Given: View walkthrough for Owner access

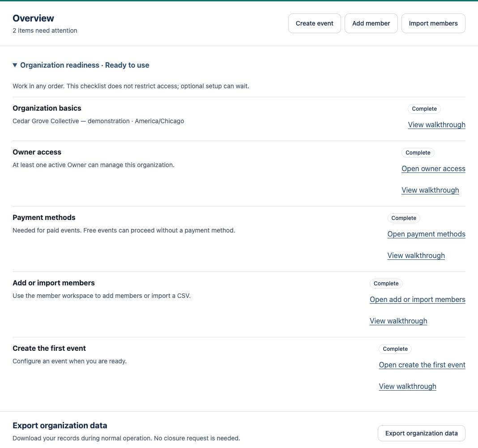Looking at the screenshot, I should pyautogui.click(x=430, y=190).
